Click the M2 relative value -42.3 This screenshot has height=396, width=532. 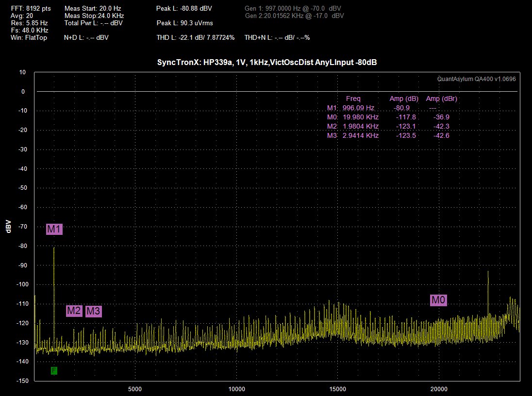pos(441,126)
